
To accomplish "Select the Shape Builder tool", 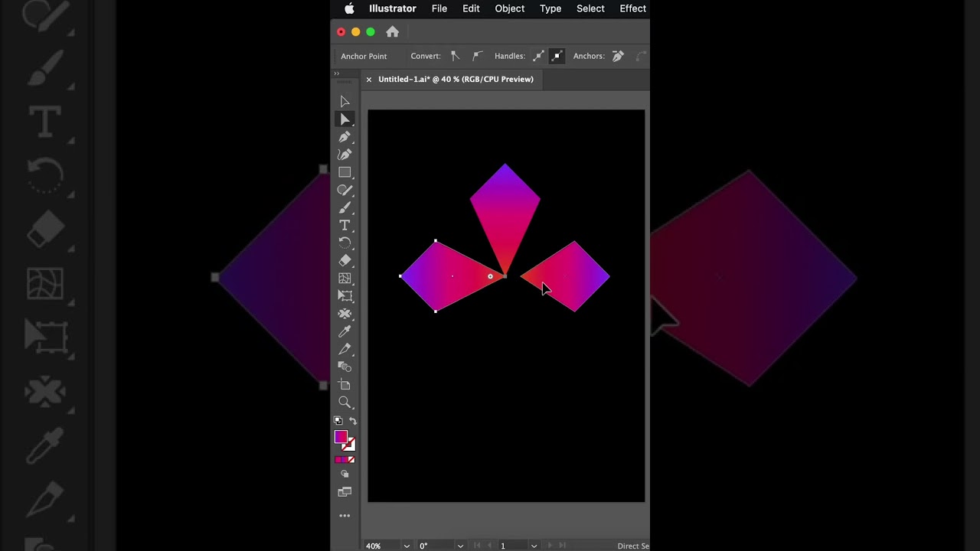I will click(345, 367).
